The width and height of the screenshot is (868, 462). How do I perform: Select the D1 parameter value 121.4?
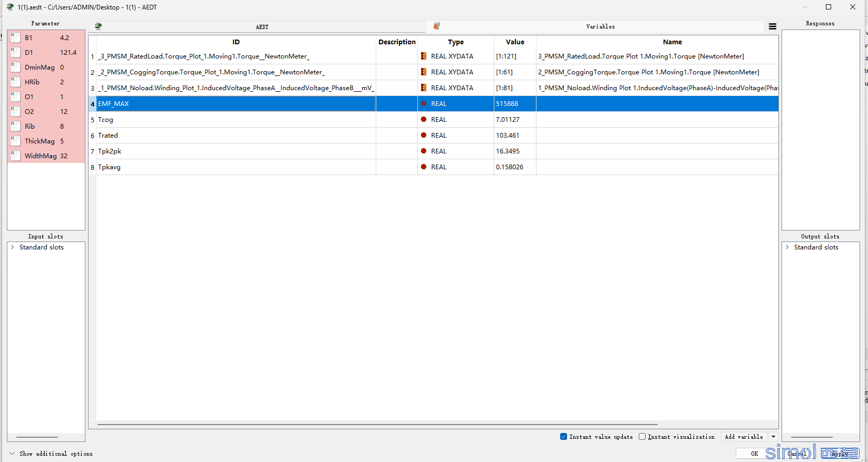68,52
